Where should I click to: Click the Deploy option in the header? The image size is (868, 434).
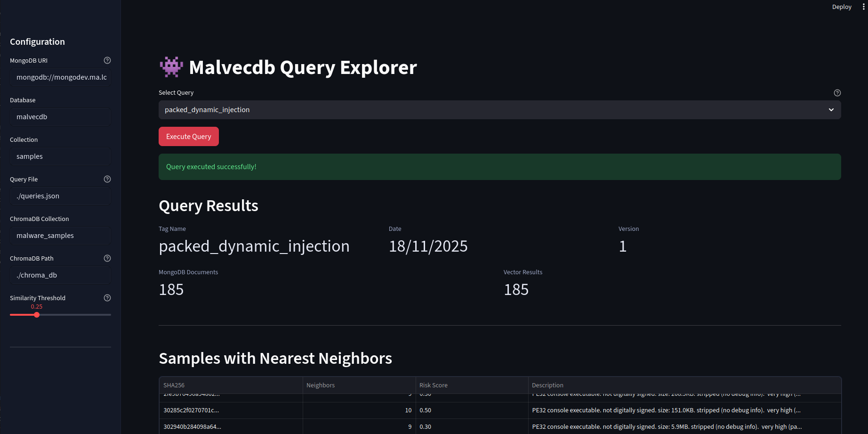(841, 7)
